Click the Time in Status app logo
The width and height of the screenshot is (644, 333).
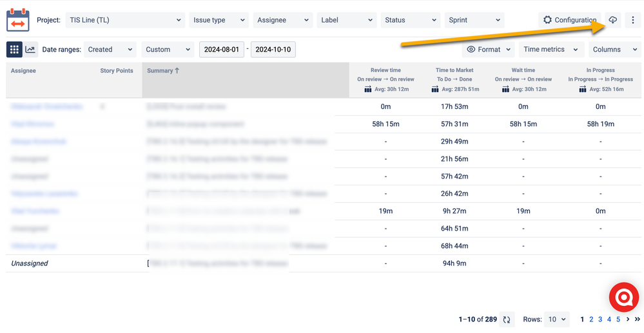point(17,20)
